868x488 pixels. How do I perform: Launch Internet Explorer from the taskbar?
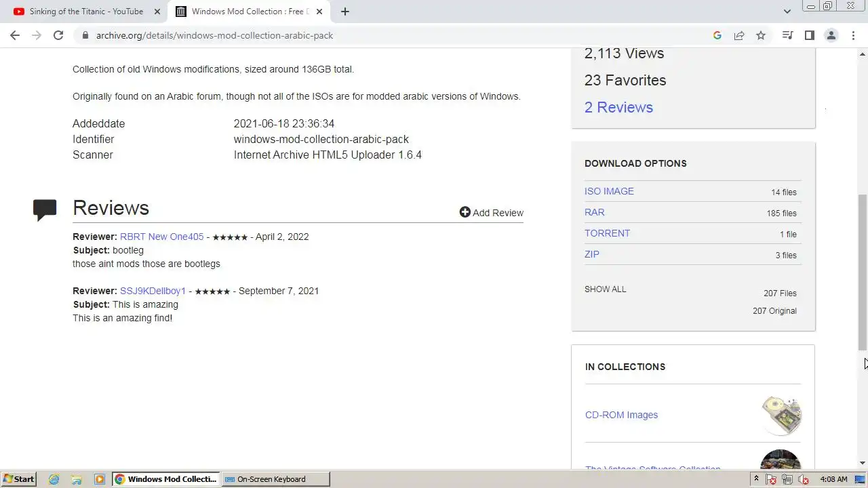[54, 479]
